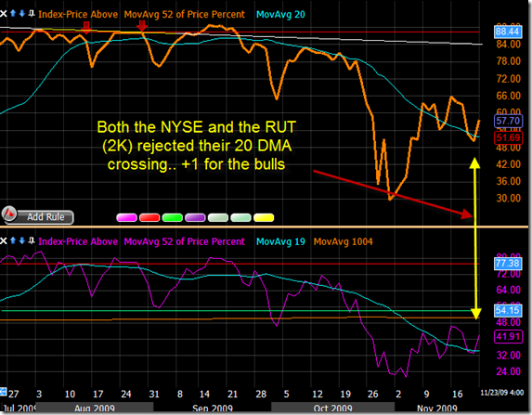Image resolution: width=532 pixels, height=415 pixels.
Task: Select the pale gray-green color swatch
Action: click(218, 217)
